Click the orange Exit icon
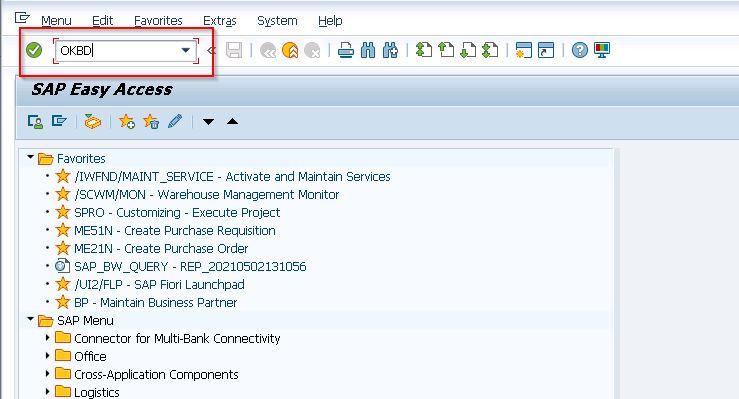The height and width of the screenshot is (399, 739). click(290, 50)
